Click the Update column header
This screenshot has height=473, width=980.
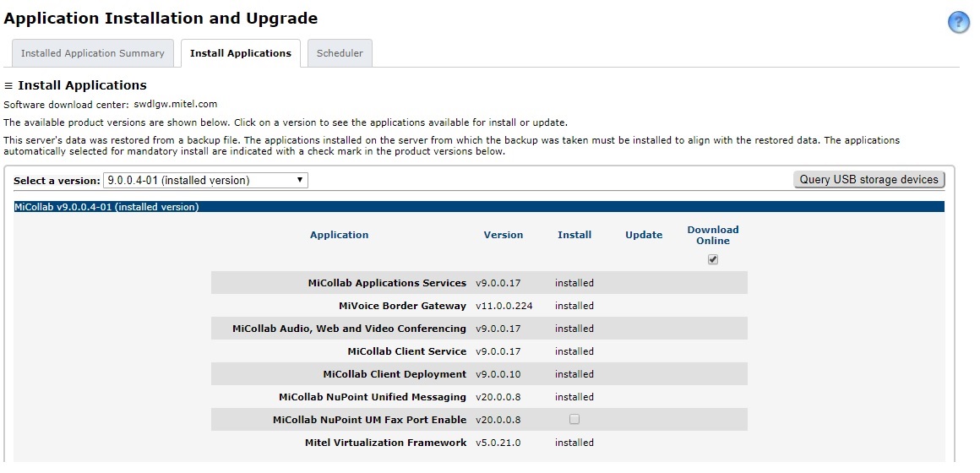(644, 235)
